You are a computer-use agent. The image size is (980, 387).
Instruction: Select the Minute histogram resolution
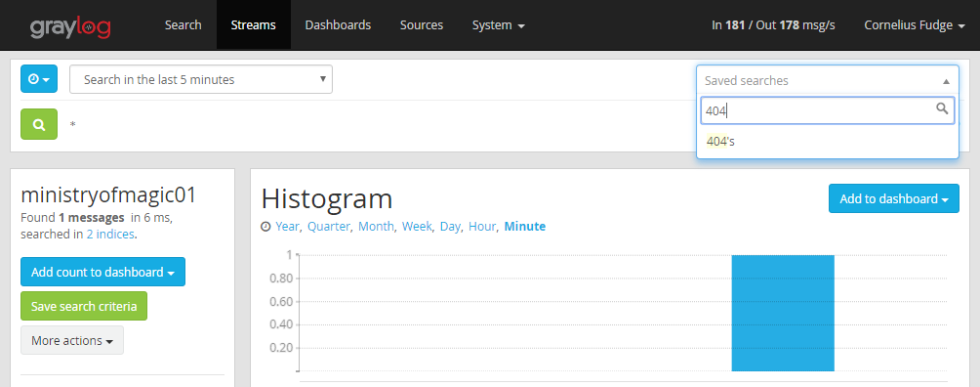[x=525, y=227]
